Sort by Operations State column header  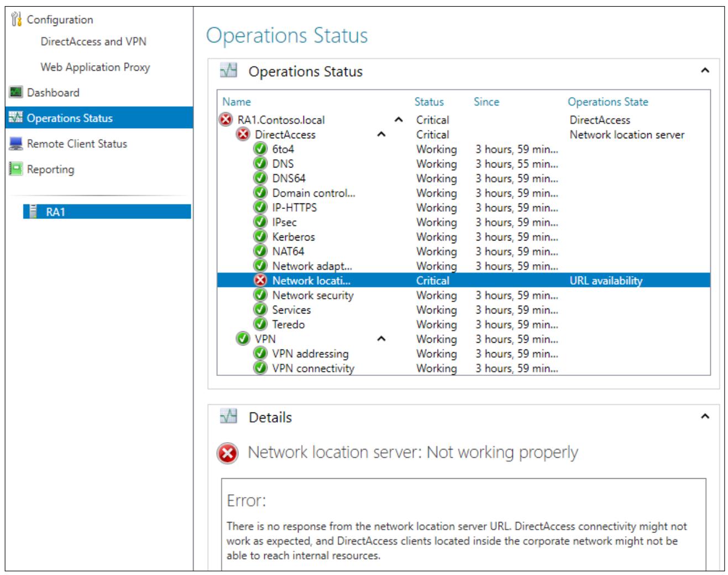[608, 102]
